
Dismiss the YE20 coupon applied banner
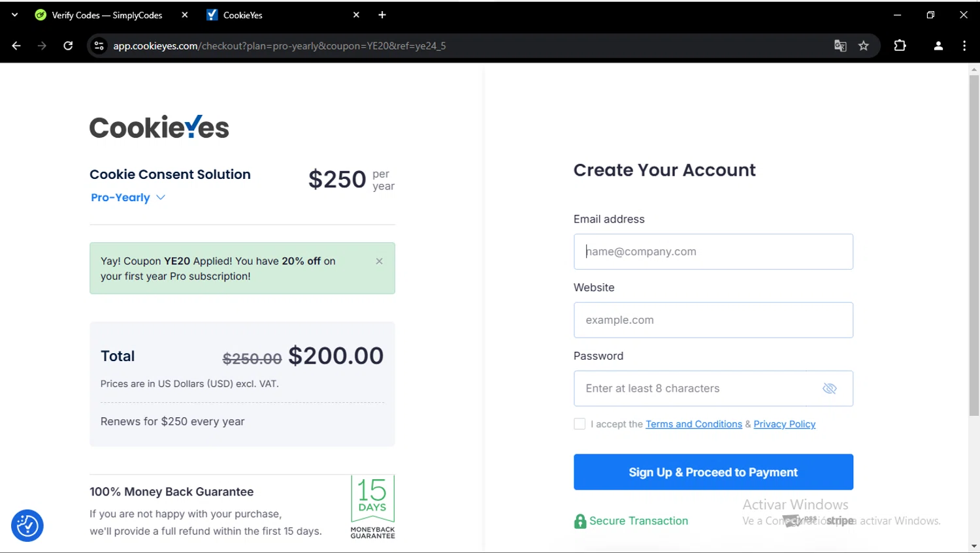pos(379,261)
